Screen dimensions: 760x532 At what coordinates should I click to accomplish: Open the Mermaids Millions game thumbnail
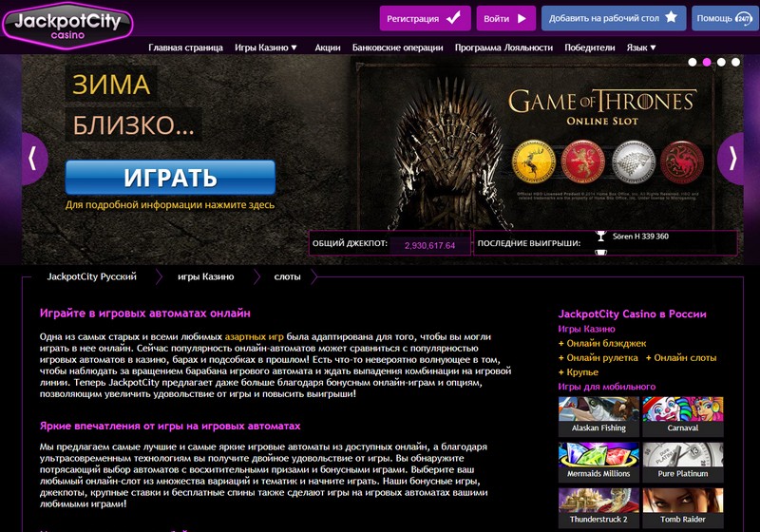598,462
